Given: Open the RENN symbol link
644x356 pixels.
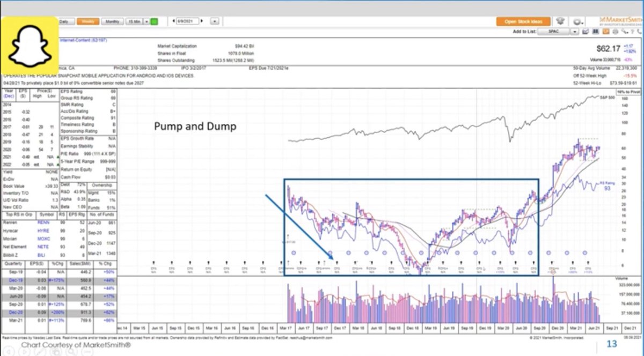Looking at the screenshot, I should click(x=43, y=221).
